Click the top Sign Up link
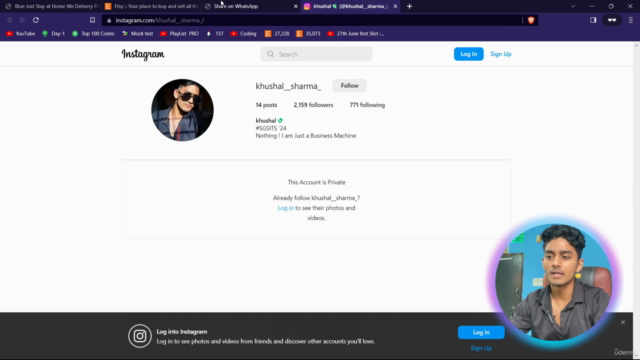Screen dimensions: 640x360 pyautogui.click(x=500, y=54)
